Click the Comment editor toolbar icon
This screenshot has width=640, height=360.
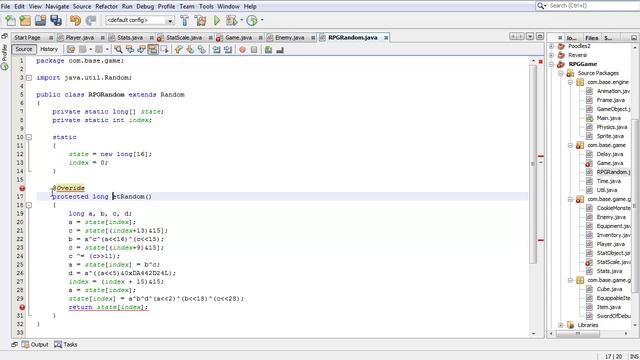click(x=268, y=50)
